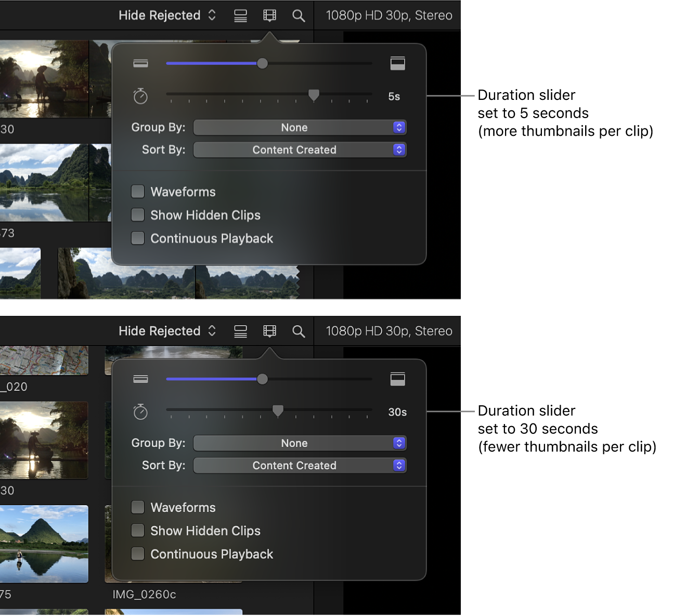This screenshot has width=673, height=616.
Task: Click the filmstrip icon in lower browser toolbar
Action: pos(269,331)
